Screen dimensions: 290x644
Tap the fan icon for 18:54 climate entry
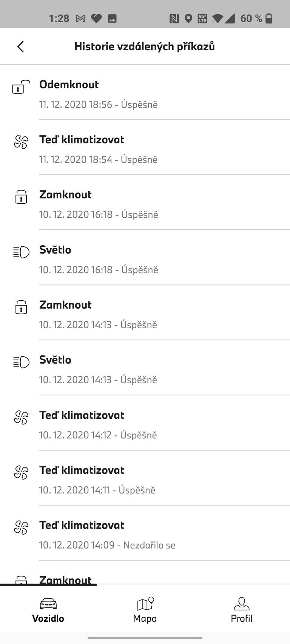[21, 142]
